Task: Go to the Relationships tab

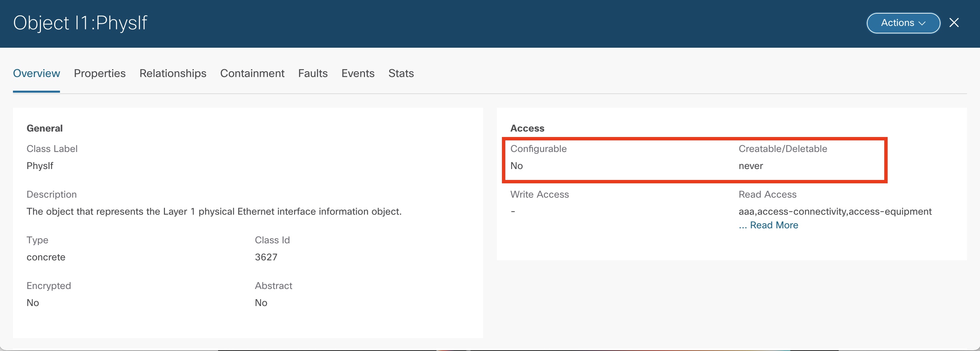Action: coord(173,73)
